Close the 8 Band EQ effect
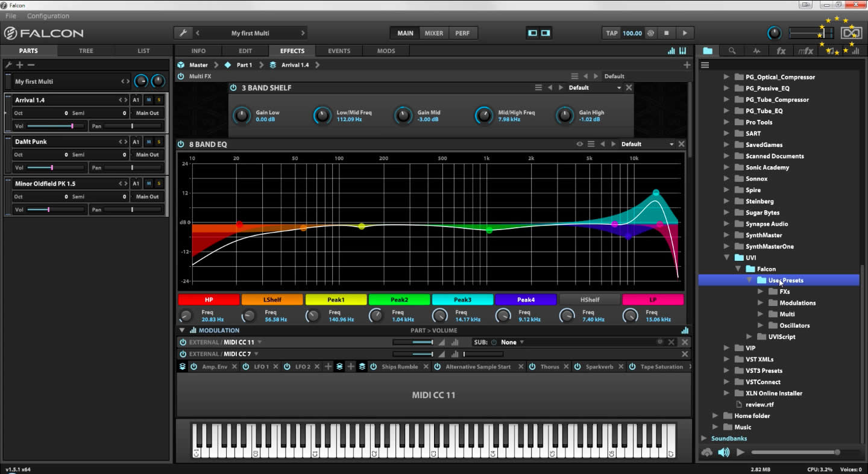The height and width of the screenshot is (474, 868). (681, 144)
